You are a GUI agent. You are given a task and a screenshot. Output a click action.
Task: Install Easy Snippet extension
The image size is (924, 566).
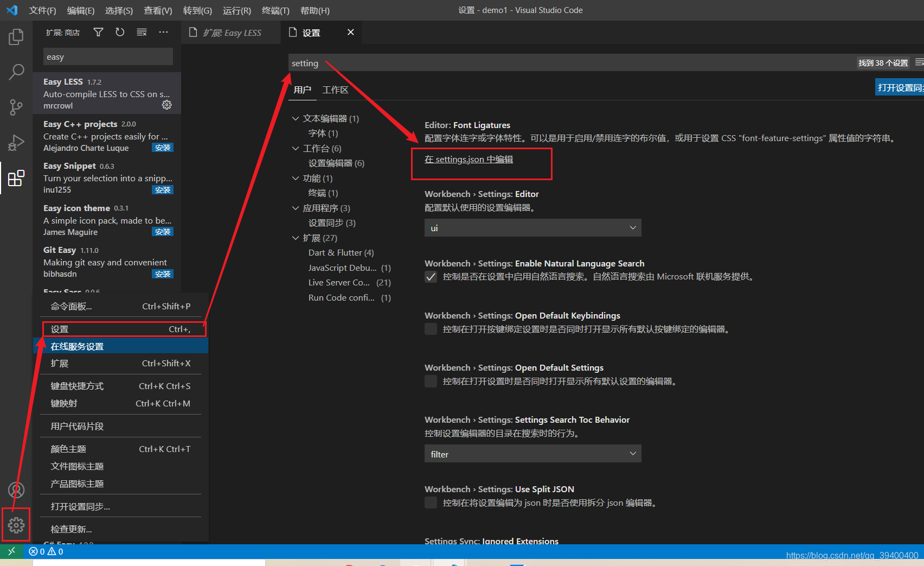point(163,190)
